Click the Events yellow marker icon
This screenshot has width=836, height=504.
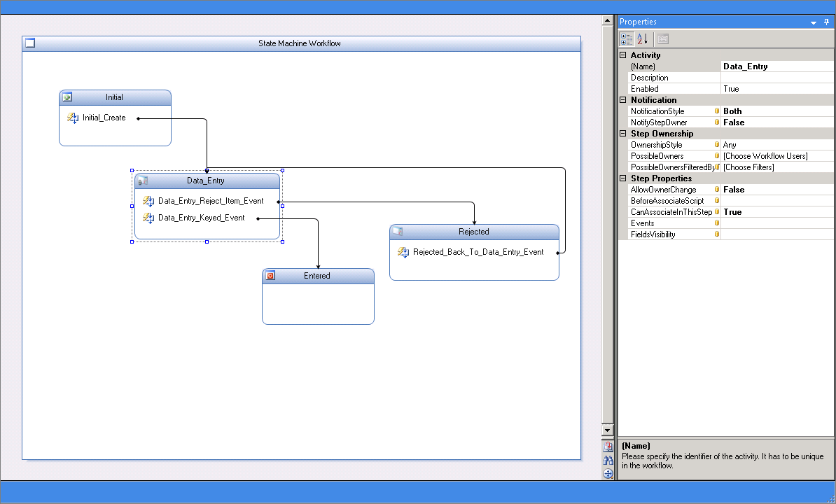point(717,223)
